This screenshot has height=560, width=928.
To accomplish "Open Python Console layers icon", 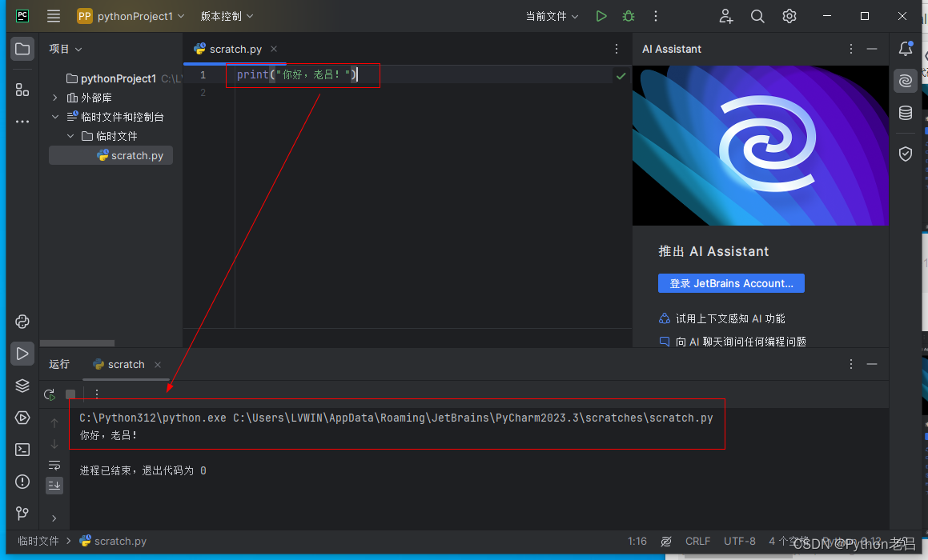I will coord(22,386).
